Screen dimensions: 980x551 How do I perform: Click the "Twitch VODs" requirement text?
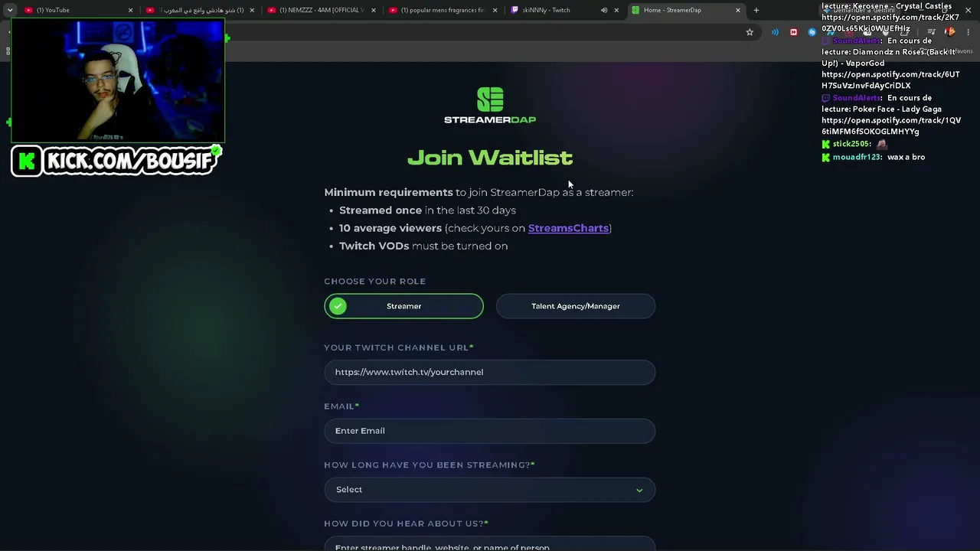[374, 246]
